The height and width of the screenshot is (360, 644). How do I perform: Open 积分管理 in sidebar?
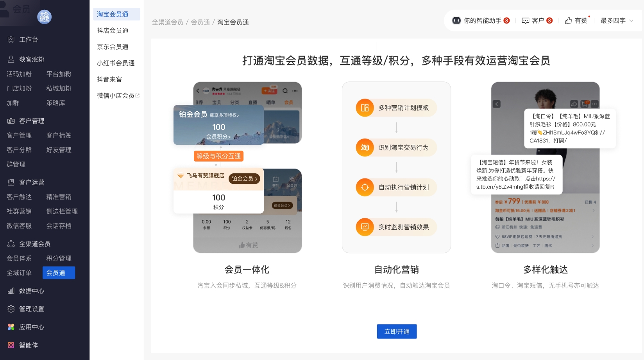59,258
